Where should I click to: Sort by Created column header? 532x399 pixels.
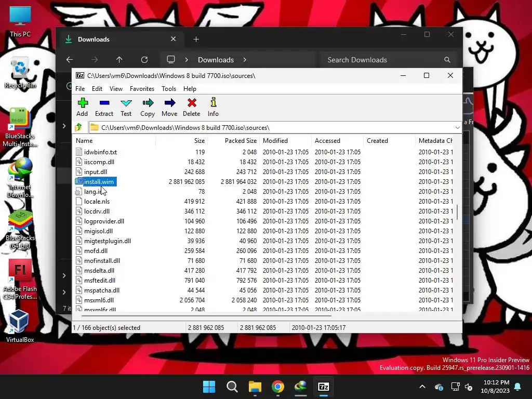[390, 140]
